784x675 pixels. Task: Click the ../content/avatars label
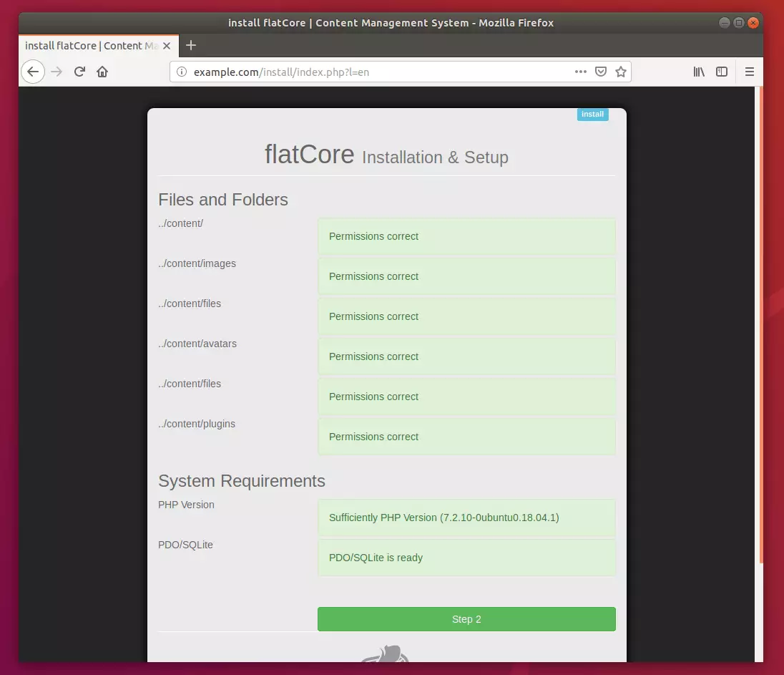pos(197,344)
